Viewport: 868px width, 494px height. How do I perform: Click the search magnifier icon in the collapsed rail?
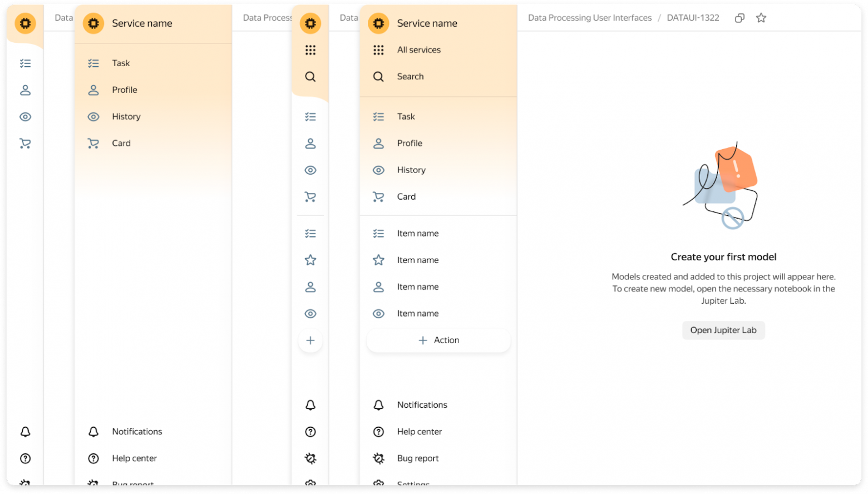pyautogui.click(x=310, y=77)
